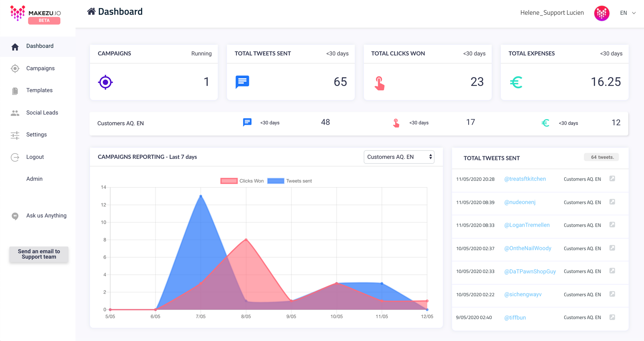Open Campaigns in the sidebar
Viewport: 644px width, 341px height.
[40, 68]
